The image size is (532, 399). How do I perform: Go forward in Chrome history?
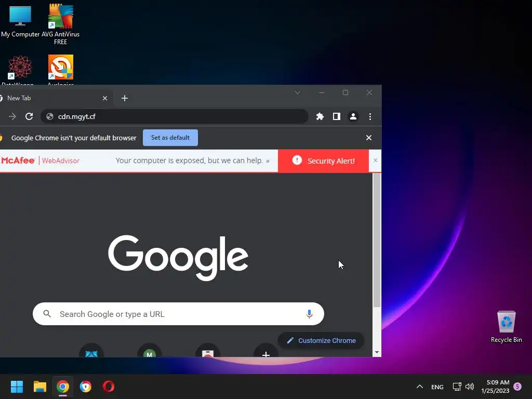coord(12,117)
